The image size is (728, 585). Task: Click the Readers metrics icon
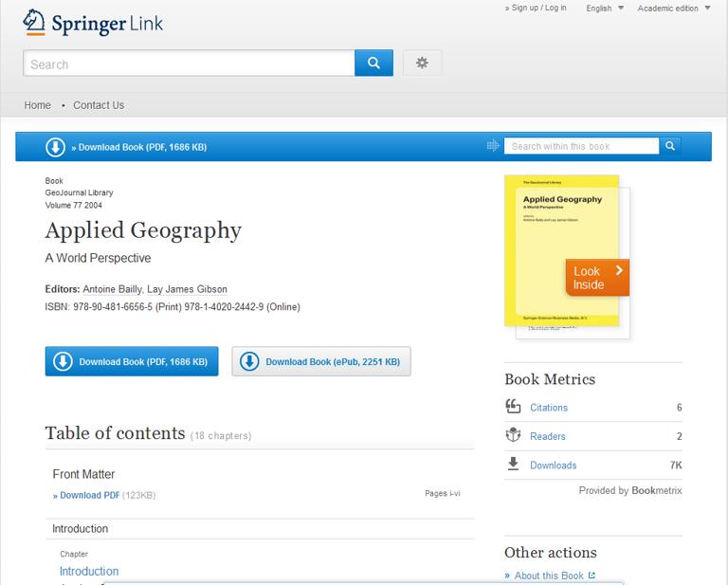[513, 435]
